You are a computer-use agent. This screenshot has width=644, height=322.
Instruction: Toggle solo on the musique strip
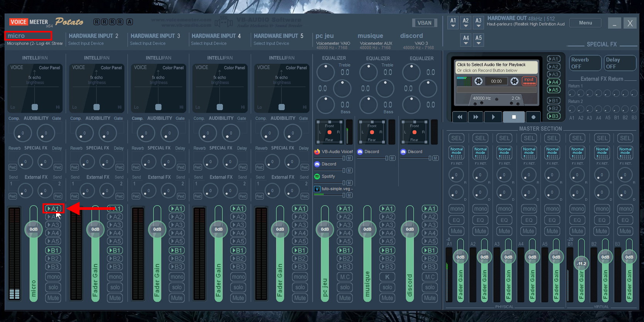click(x=387, y=287)
